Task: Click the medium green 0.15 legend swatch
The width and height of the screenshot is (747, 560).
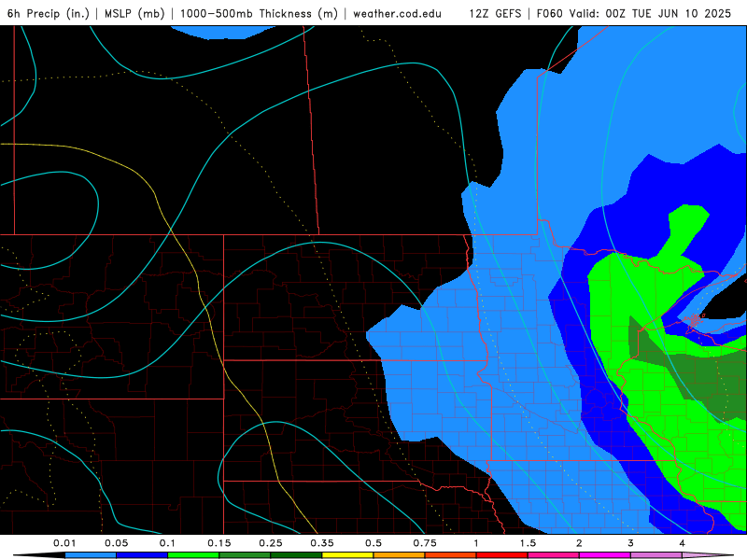Action: point(245,555)
